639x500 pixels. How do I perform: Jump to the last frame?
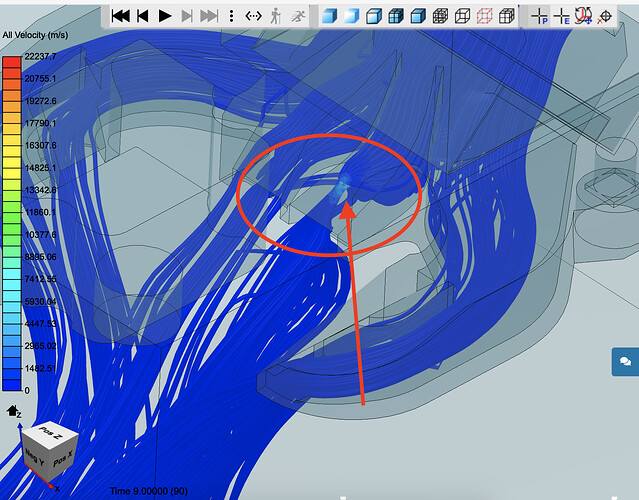pos(209,16)
